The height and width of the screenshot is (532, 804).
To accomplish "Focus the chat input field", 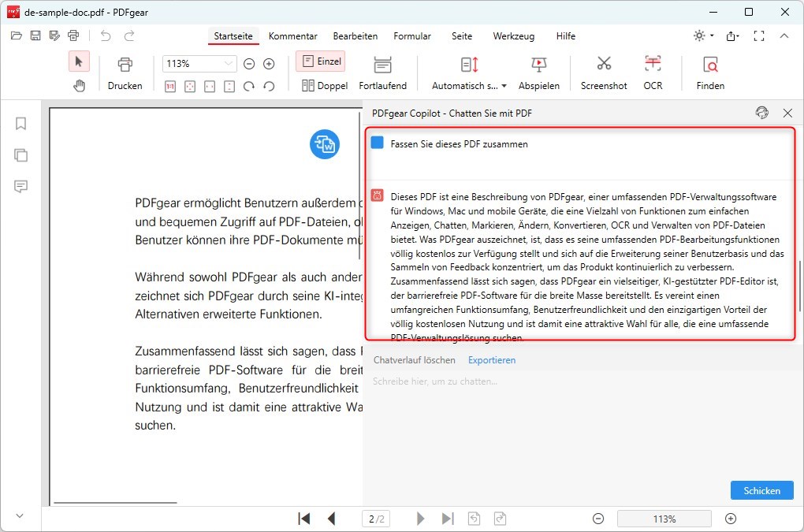I will pyautogui.click(x=582, y=426).
